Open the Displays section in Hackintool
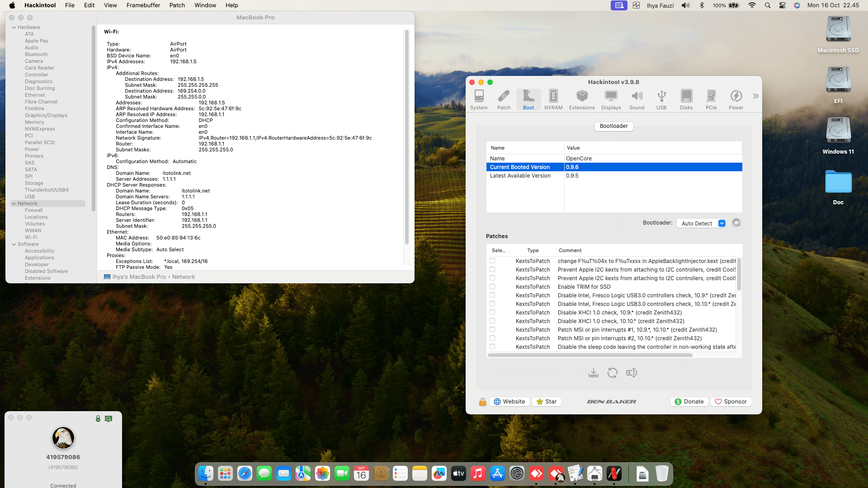 coord(611,99)
